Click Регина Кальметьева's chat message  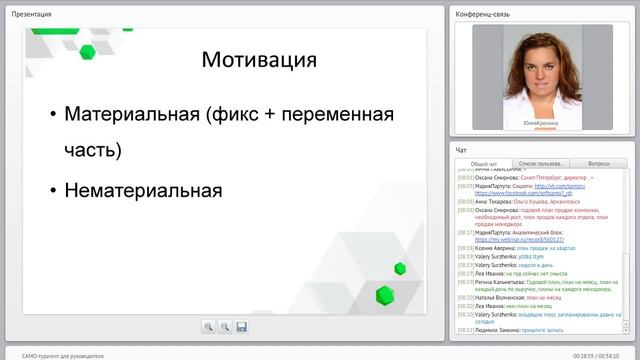click(538, 286)
